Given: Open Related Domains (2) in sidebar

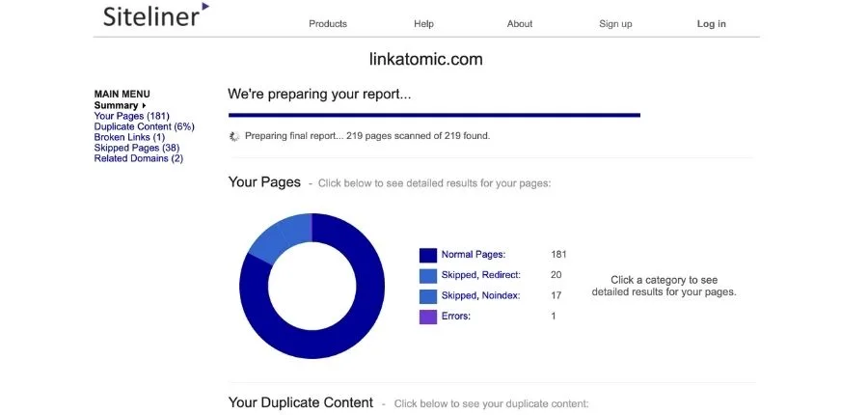Looking at the screenshot, I should coord(138,158).
